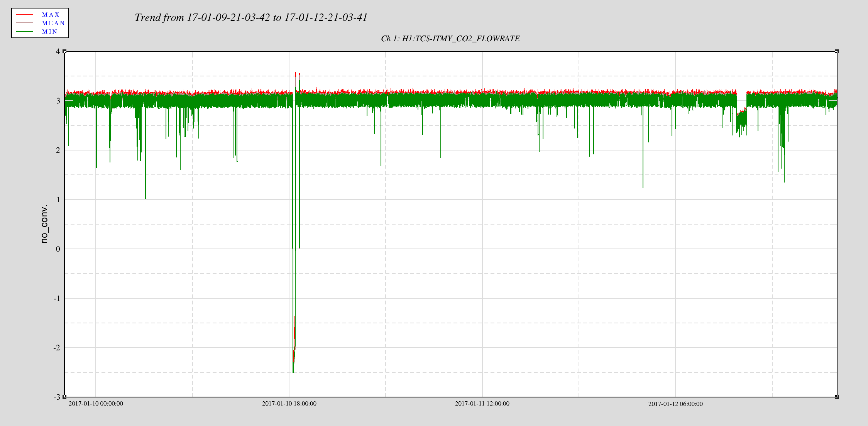868x426 pixels.
Task: Click the green MIN legend line
Action: click(x=25, y=32)
